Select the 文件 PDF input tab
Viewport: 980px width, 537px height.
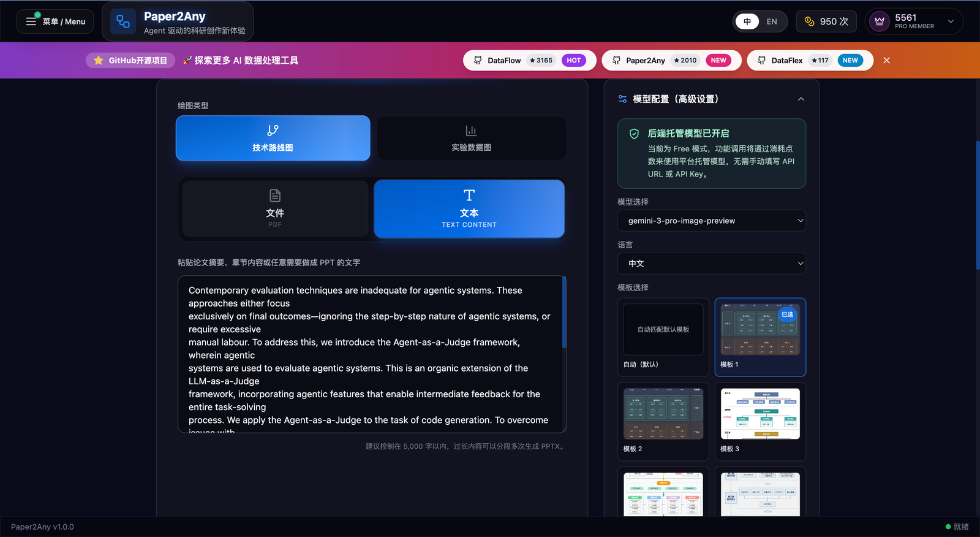(275, 208)
